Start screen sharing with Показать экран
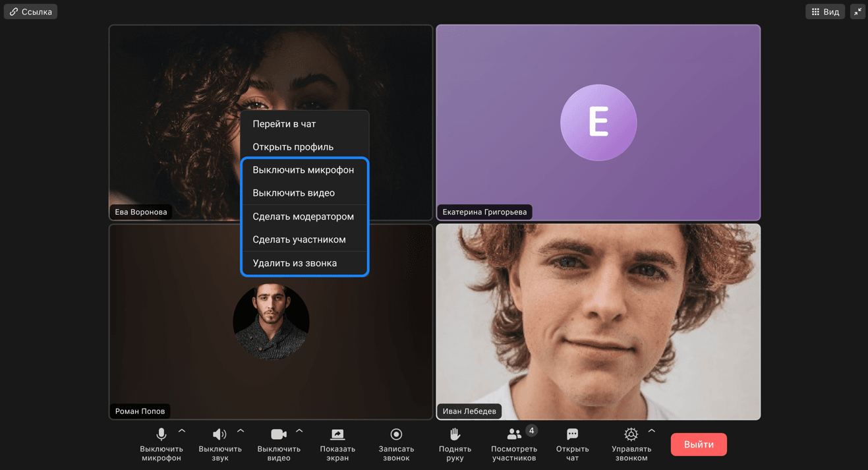This screenshot has width=868, height=470. click(337, 443)
